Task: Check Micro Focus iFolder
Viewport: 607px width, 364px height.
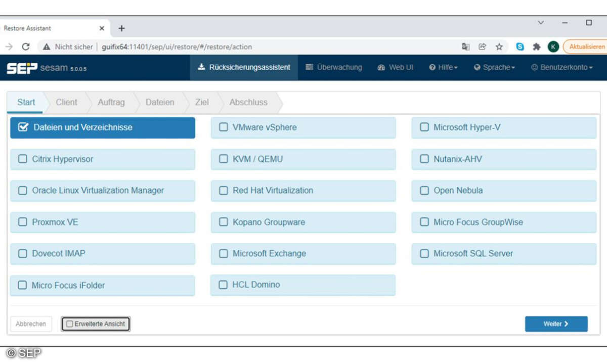Action: tap(102, 286)
